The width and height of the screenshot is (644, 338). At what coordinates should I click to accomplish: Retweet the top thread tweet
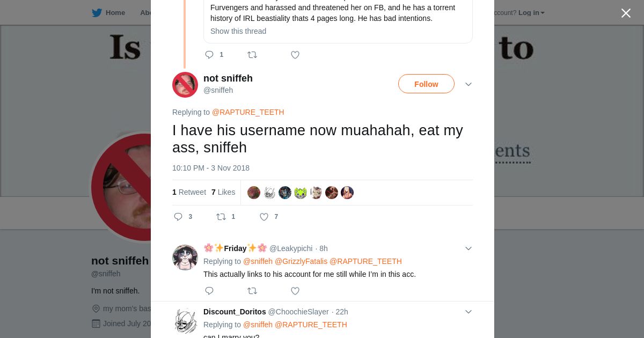(252, 55)
